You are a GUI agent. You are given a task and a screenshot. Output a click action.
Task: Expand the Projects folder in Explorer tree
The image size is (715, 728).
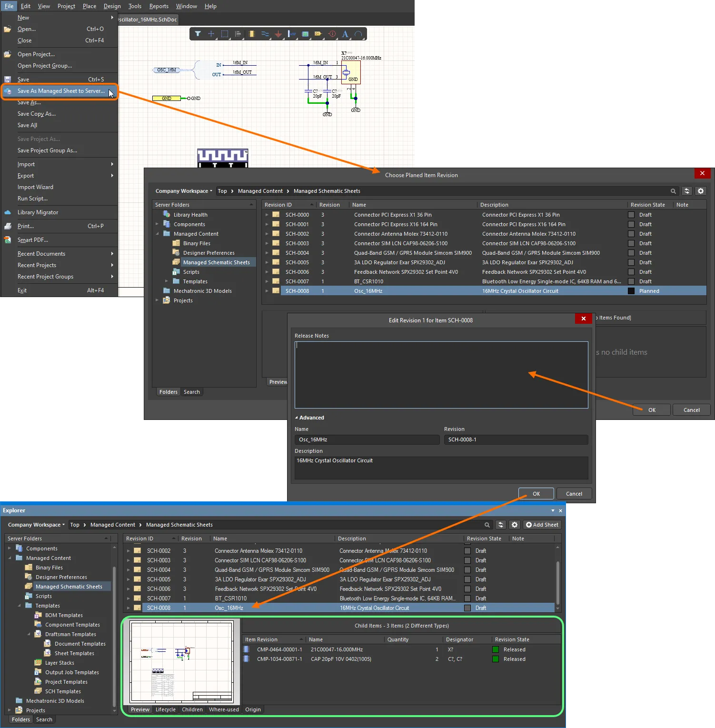pyautogui.click(x=10, y=710)
